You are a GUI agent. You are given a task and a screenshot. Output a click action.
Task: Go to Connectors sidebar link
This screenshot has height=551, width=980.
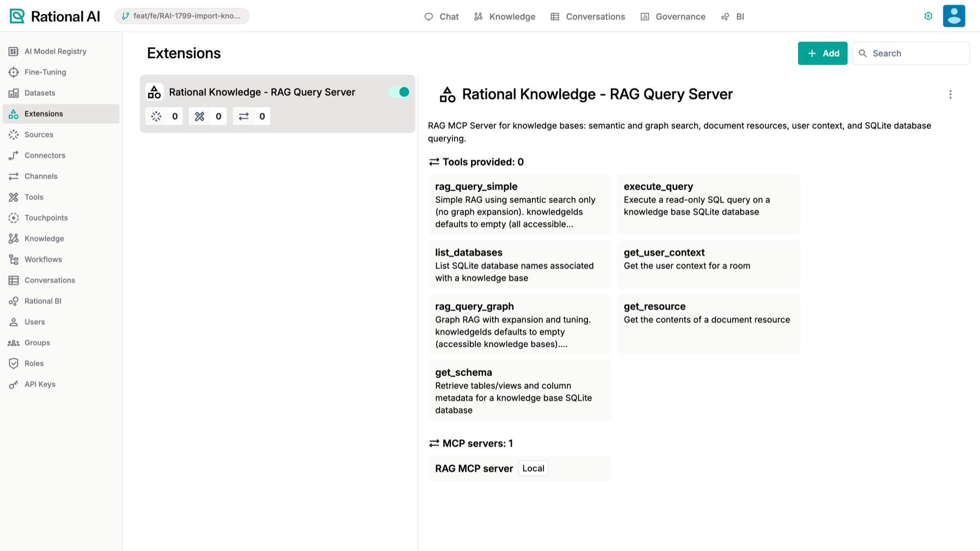(61, 156)
